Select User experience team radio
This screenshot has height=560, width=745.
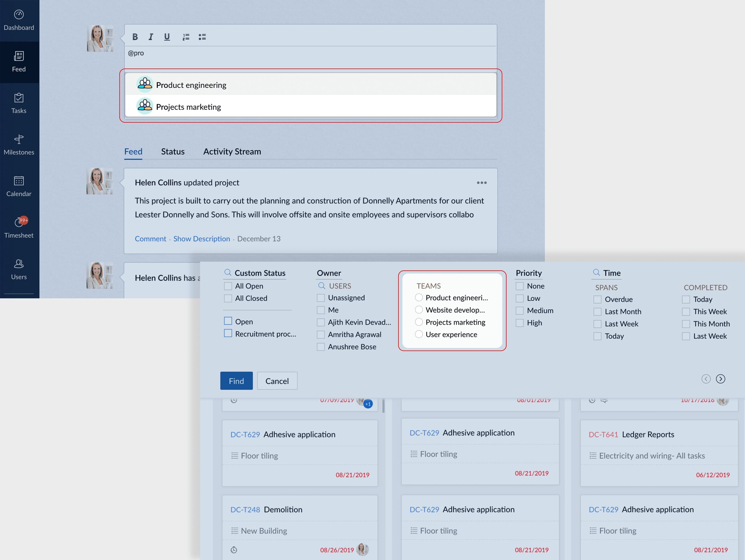419,334
